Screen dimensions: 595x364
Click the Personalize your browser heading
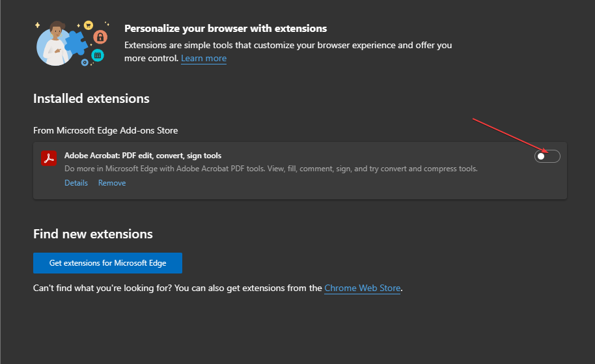[225, 29]
